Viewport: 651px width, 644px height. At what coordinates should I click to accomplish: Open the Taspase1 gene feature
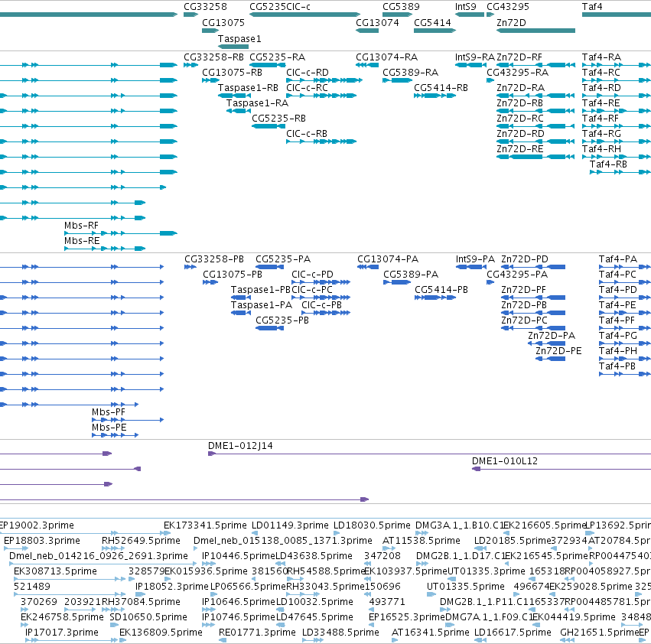[233, 47]
